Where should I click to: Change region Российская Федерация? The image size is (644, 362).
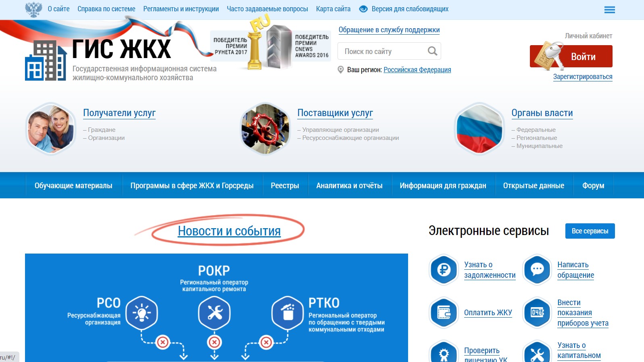(417, 70)
